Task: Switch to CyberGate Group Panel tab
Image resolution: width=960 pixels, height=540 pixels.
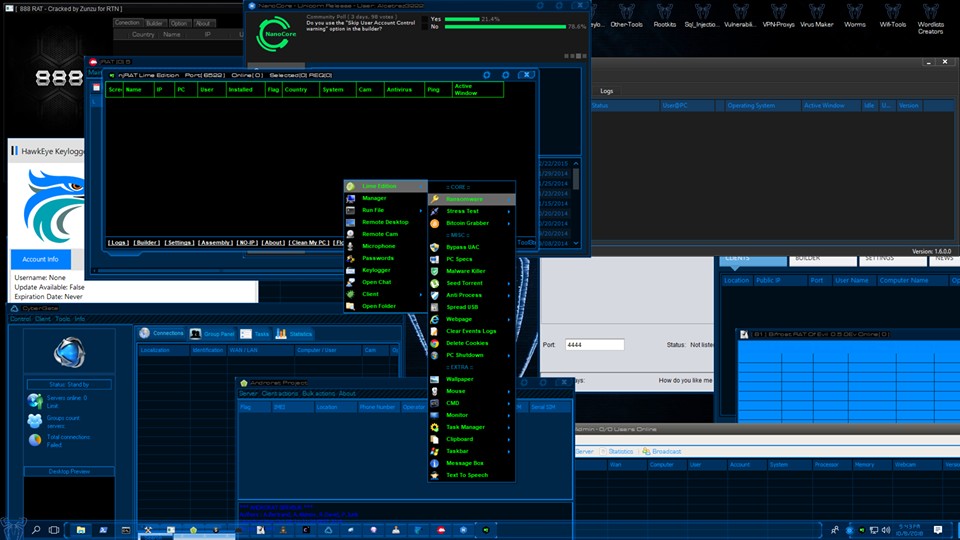Action: tap(212, 334)
